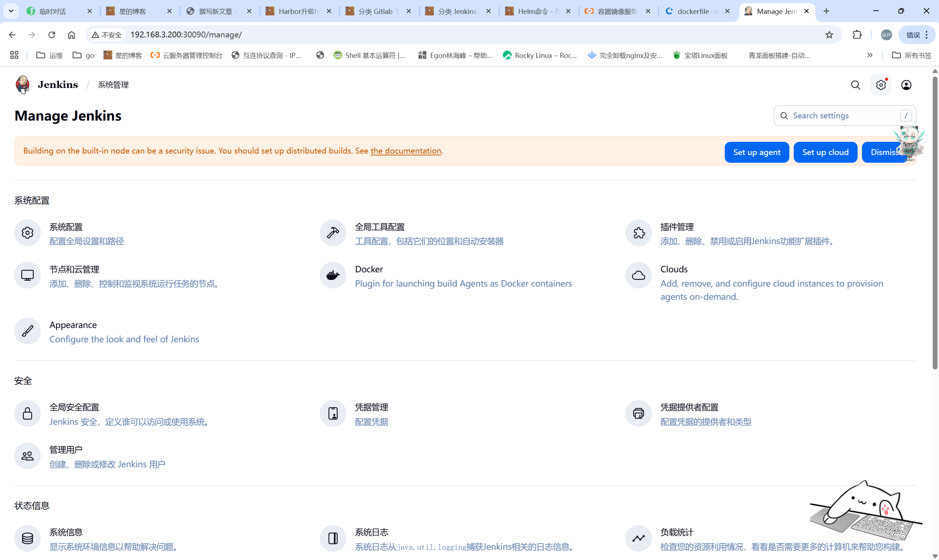
Task: Dismiss the security warning banner
Action: pyautogui.click(x=884, y=152)
